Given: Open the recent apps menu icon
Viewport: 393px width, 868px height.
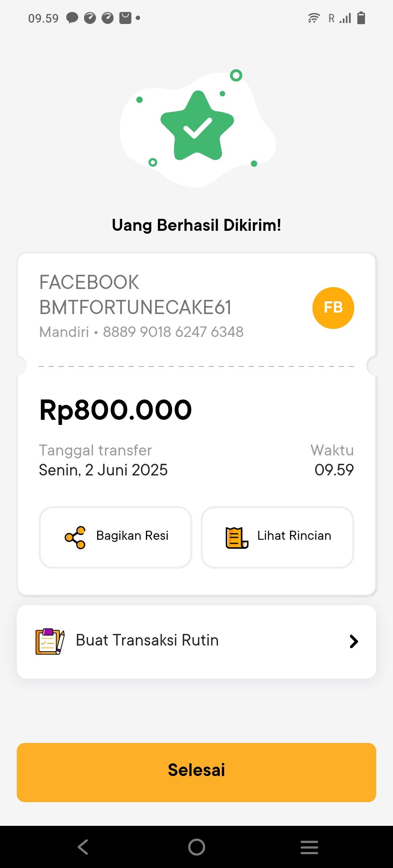Looking at the screenshot, I should click(309, 847).
